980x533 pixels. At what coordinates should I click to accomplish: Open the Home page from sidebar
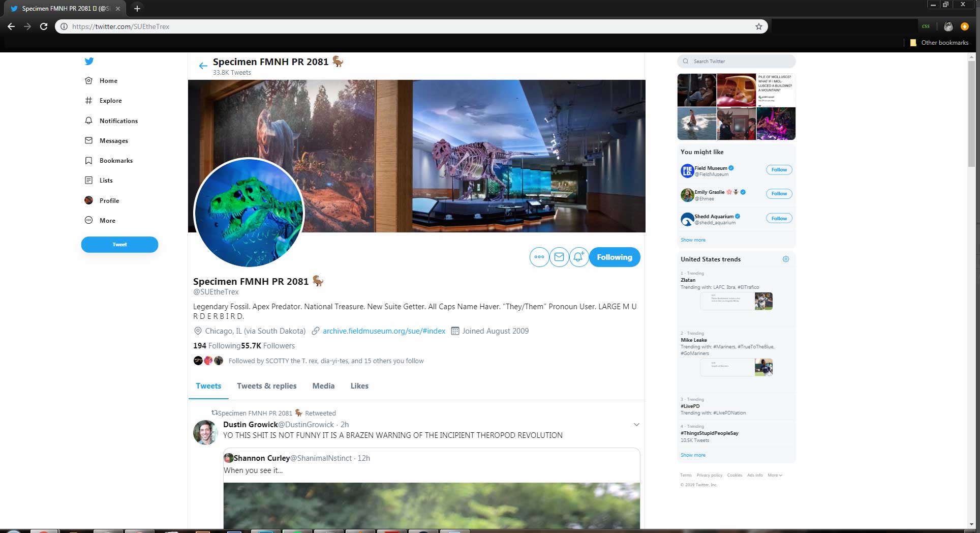(101, 80)
